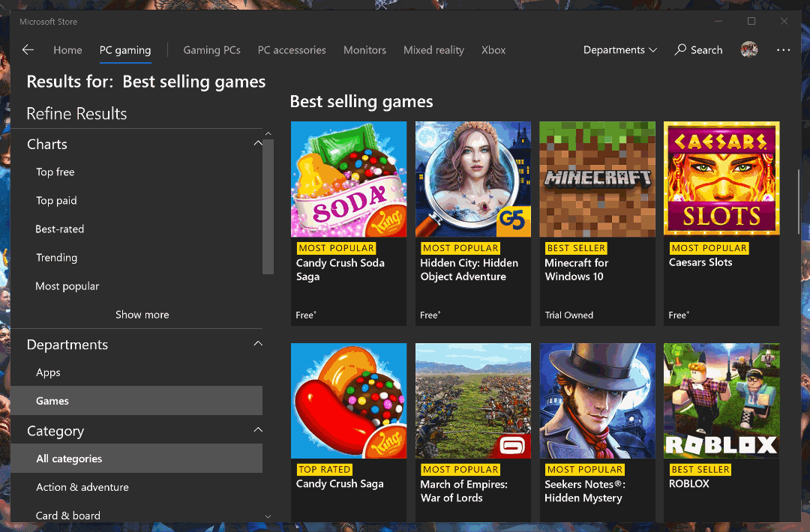Expand the Departments dropdown in header

pos(620,49)
